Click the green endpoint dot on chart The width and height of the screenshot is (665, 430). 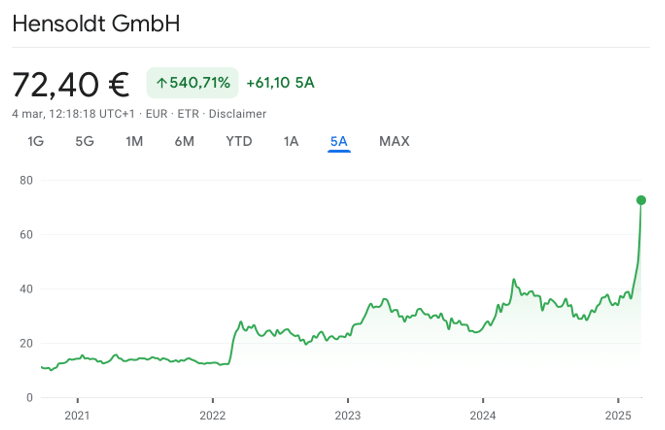tap(641, 200)
